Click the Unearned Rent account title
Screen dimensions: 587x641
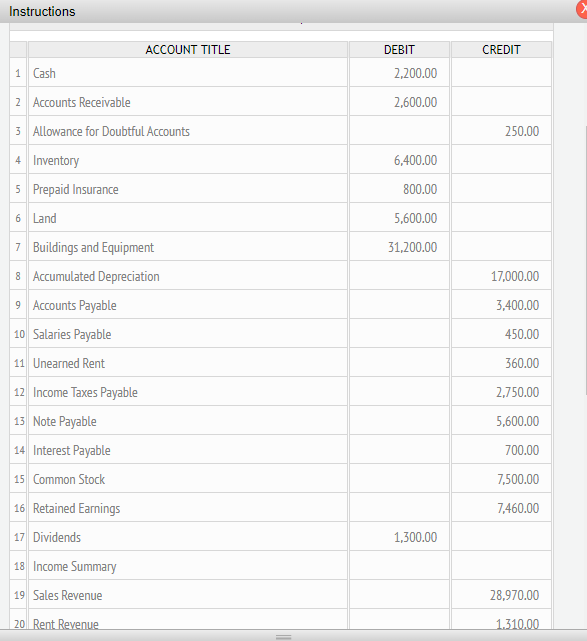click(69, 363)
